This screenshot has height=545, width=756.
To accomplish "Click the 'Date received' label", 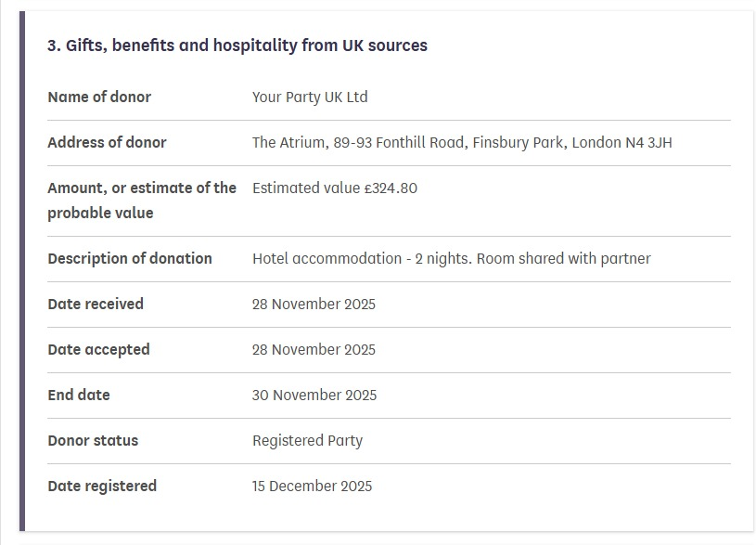I will tap(96, 304).
